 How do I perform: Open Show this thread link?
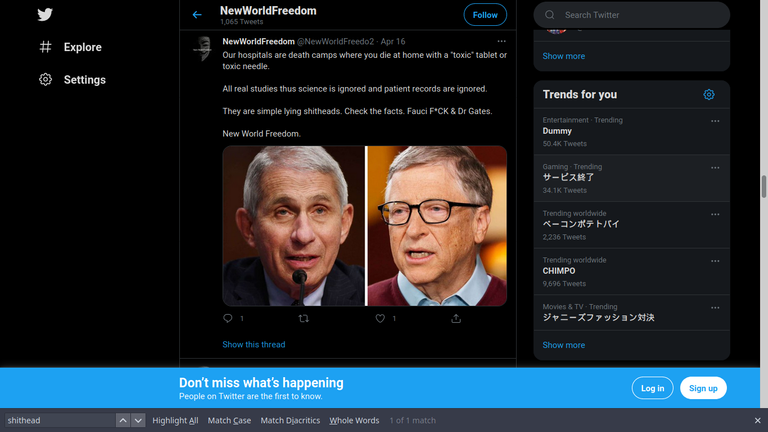pos(254,344)
